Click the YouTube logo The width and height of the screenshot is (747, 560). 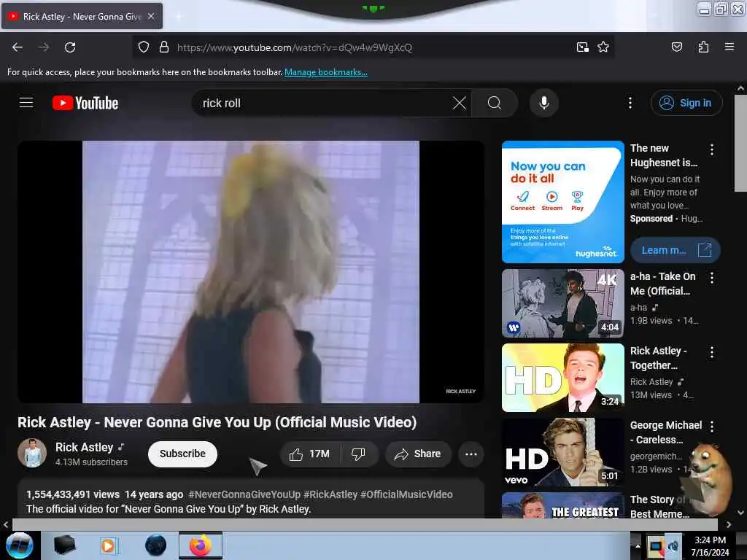pos(85,103)
